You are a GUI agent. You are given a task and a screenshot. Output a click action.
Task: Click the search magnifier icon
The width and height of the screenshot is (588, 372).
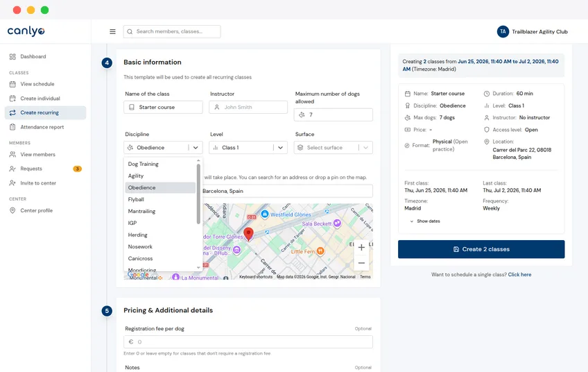(x=130, y=31)
